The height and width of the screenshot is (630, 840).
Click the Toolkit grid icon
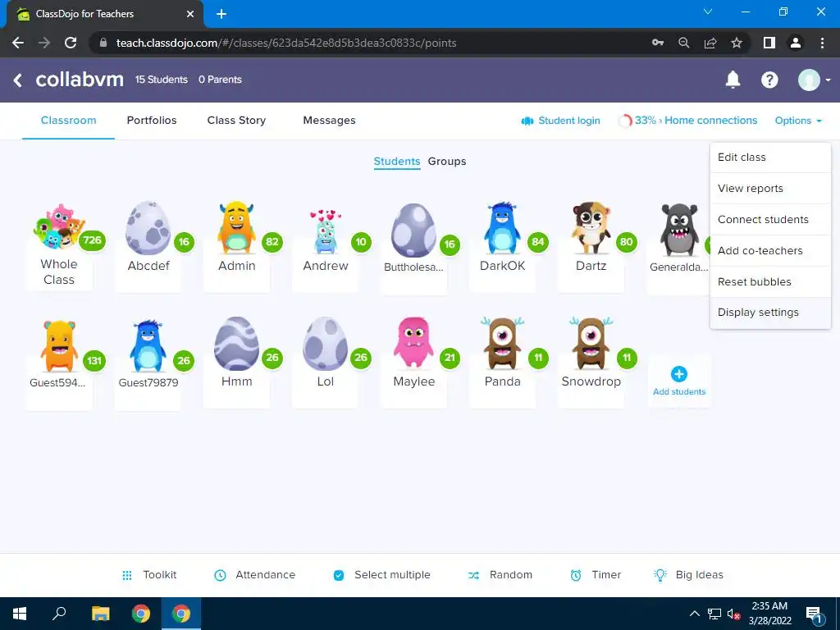tap(127, 575)
